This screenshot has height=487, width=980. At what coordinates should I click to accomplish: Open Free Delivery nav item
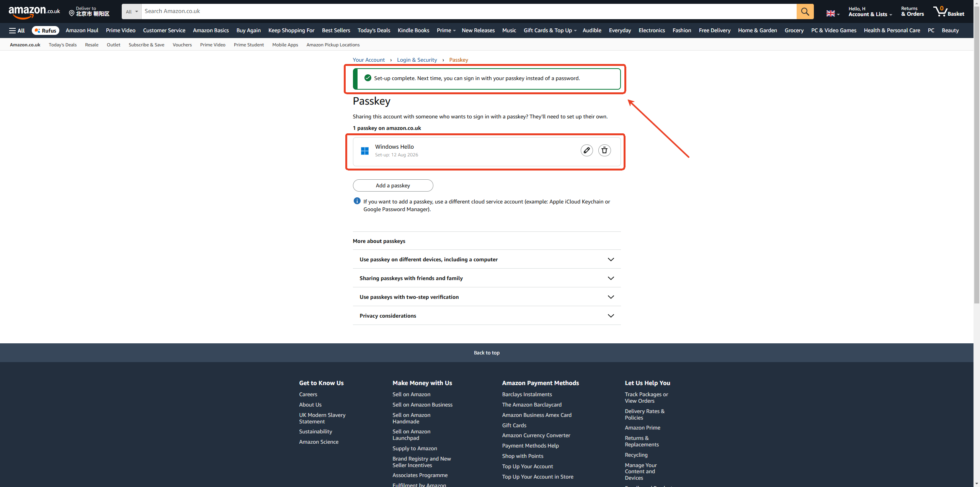point(715,31)
